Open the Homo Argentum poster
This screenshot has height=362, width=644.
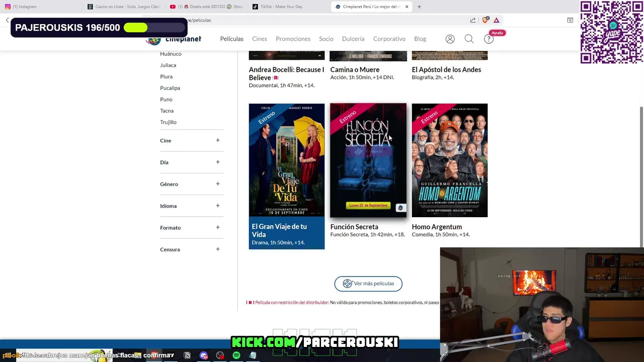tap(450, 160)
